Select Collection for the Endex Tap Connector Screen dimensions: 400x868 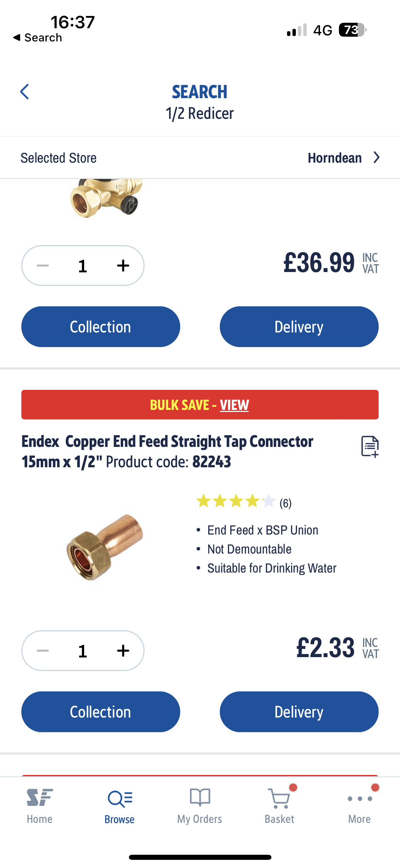point(100,712)
